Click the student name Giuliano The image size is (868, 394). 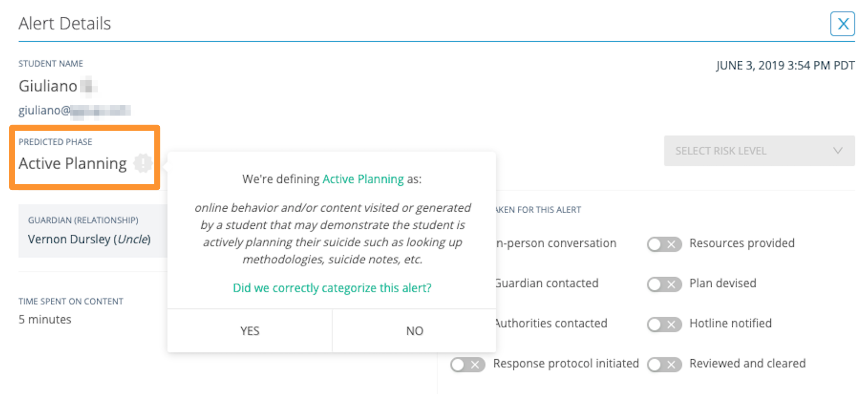[x=48, y=86]
